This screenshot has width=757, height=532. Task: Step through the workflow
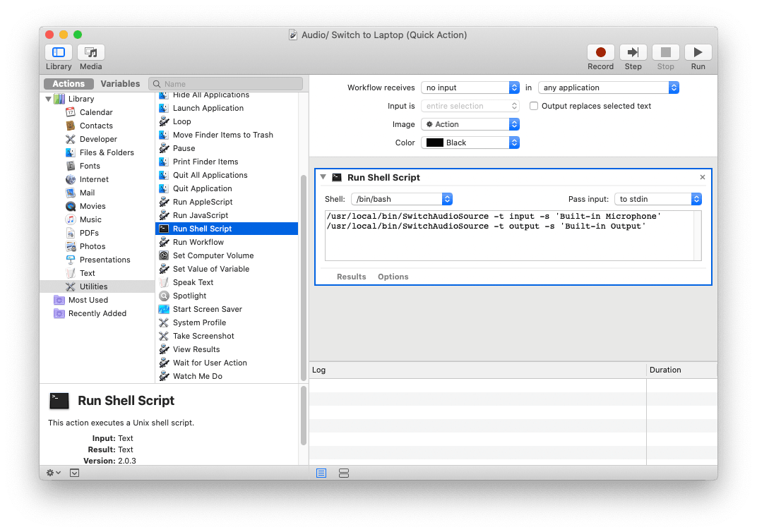click(x=633, y=52)
